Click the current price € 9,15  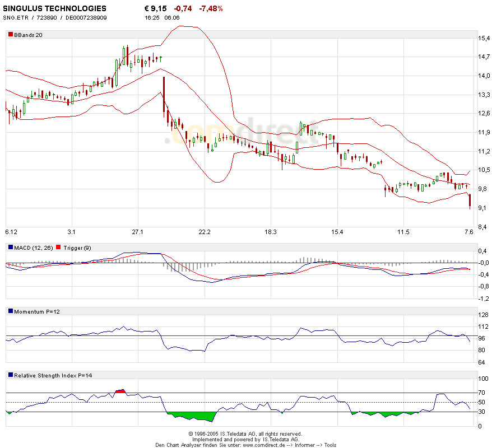tap(155, 8)
